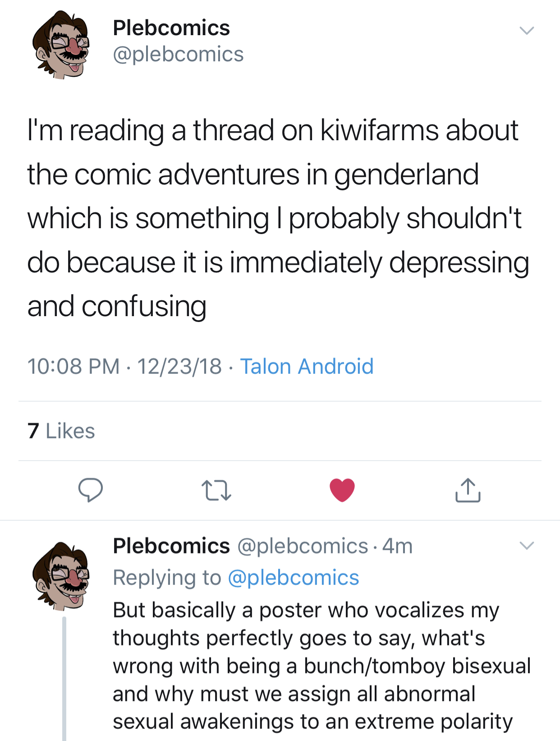Open Plebcomics avatar on main tweet
560x741 pixels.
[x=61, y=45]
